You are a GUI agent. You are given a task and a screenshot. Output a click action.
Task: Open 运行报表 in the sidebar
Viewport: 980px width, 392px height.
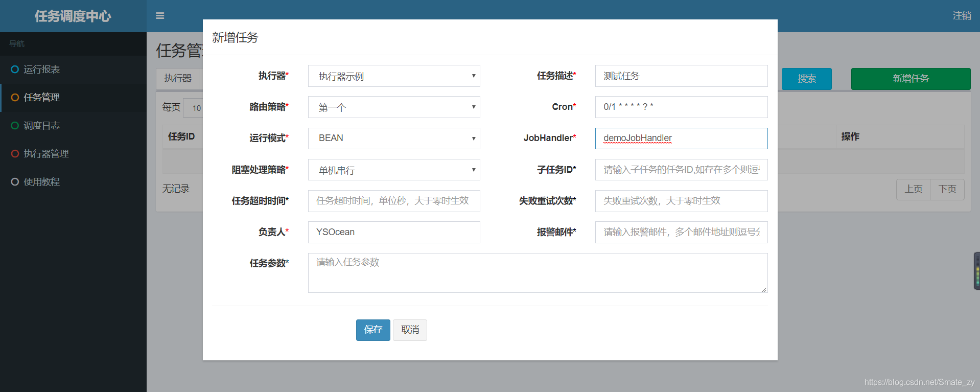(x=73, y=69)
